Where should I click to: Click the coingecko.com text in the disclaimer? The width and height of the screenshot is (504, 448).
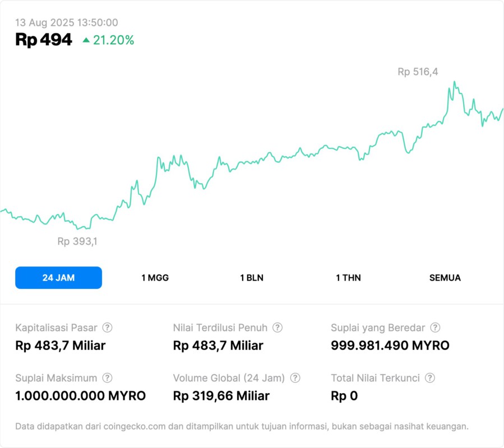[134, 426]
